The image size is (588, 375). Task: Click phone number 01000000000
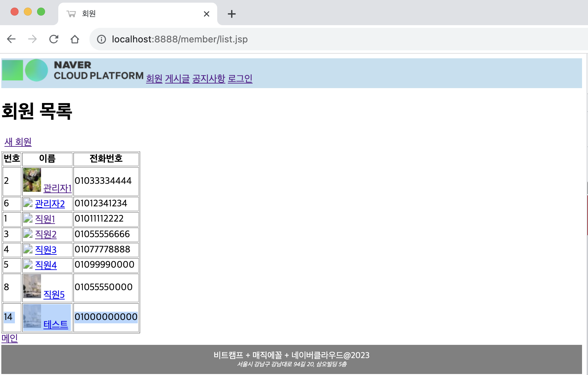pos(106,317)
